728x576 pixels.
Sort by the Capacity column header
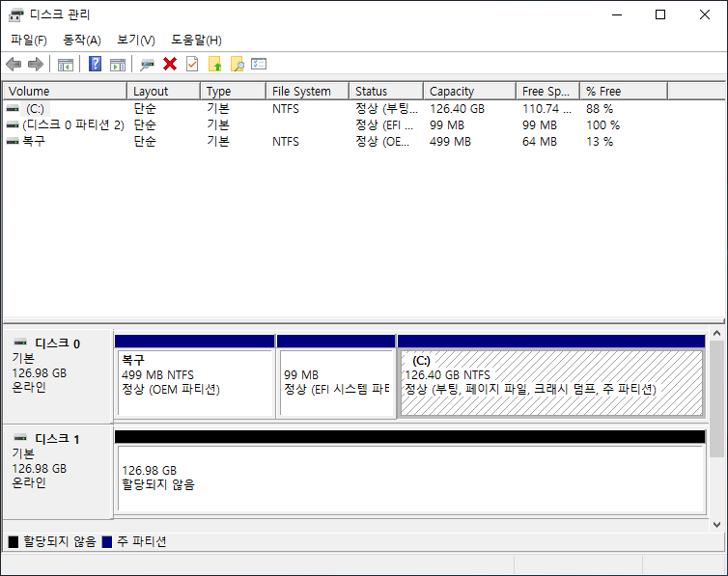[470, 91]
